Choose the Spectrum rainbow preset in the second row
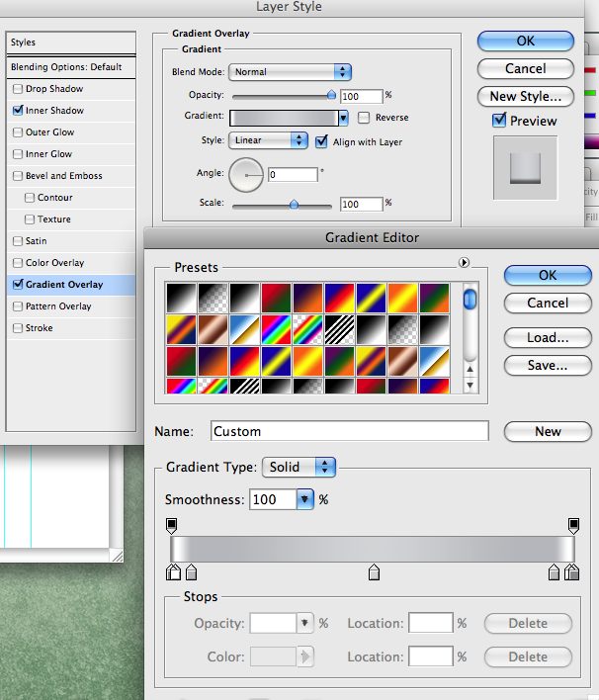 (x=276, y=329)
